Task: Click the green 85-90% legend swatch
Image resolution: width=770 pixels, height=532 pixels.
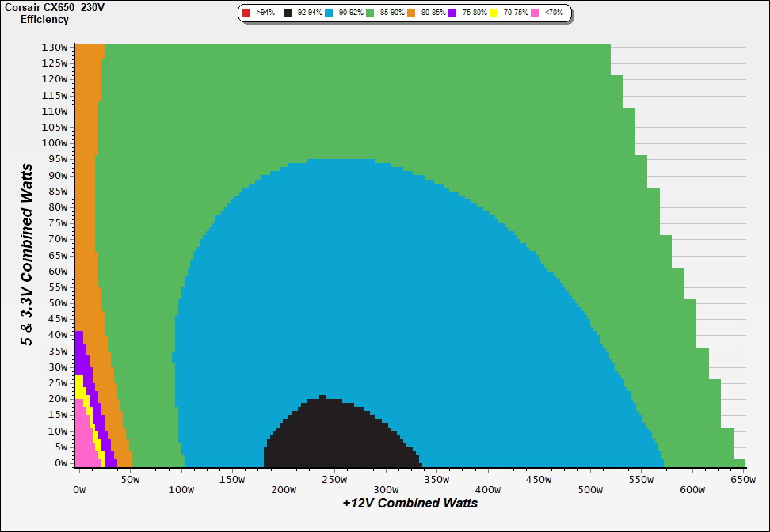Action: (370, 13)
